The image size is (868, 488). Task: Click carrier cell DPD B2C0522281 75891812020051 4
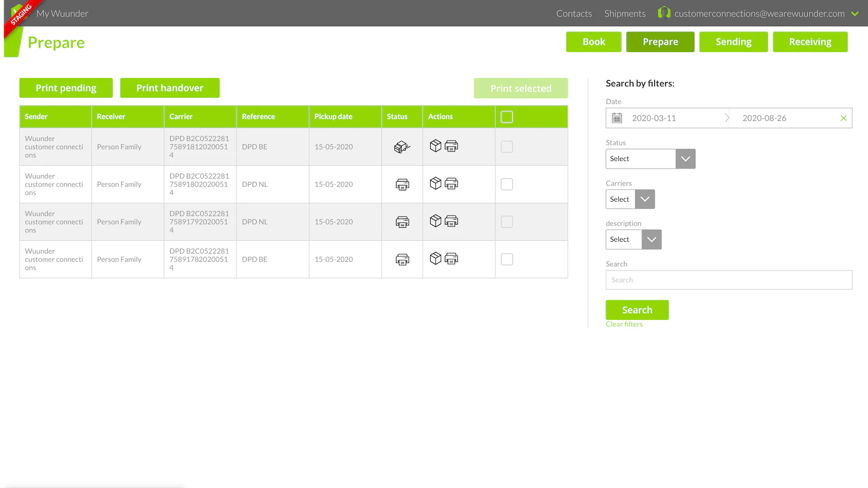[199, 147]
